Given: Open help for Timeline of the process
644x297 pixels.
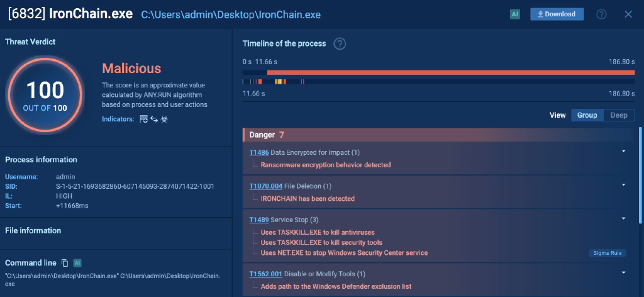Looking at the screenshot, I should pyautogui.click(x=339, y=43).
